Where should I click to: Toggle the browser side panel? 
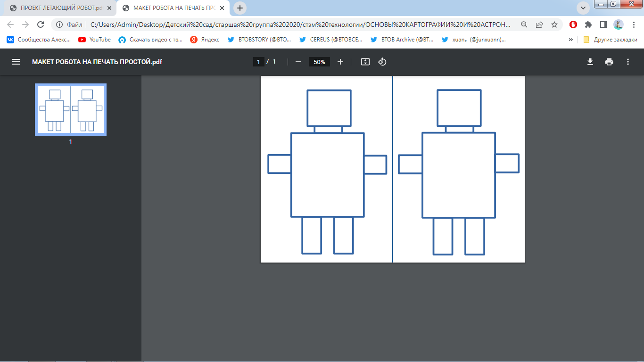click(x=603, y=25)
